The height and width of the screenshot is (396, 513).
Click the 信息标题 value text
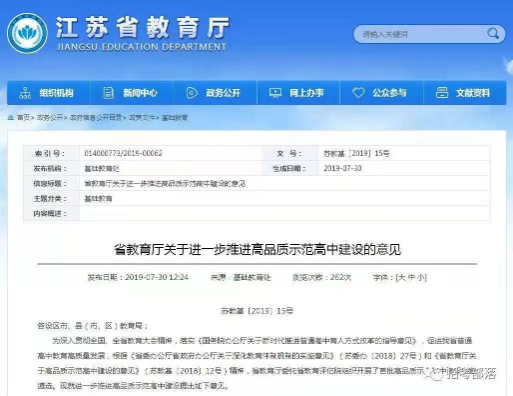coord(165,184)
